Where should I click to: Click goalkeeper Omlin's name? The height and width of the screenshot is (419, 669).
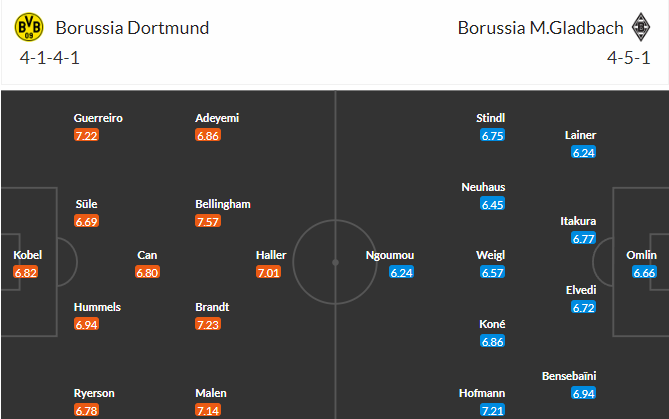641,255
